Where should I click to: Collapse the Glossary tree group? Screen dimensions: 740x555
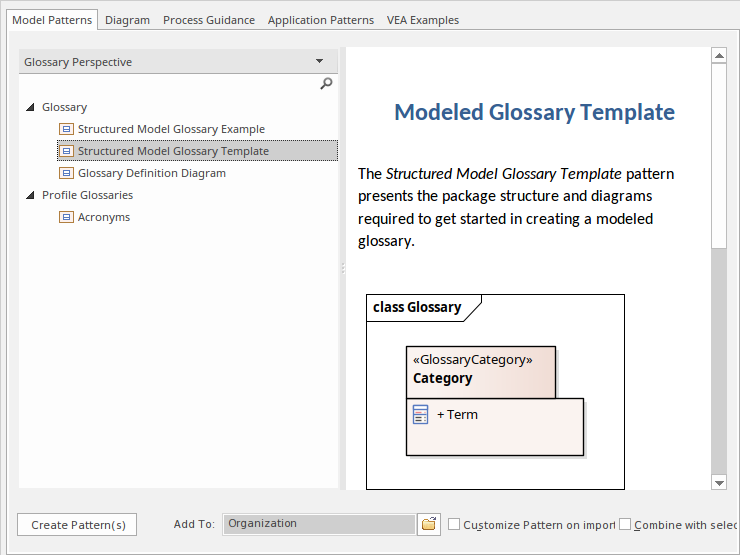[x=31, y=107]
